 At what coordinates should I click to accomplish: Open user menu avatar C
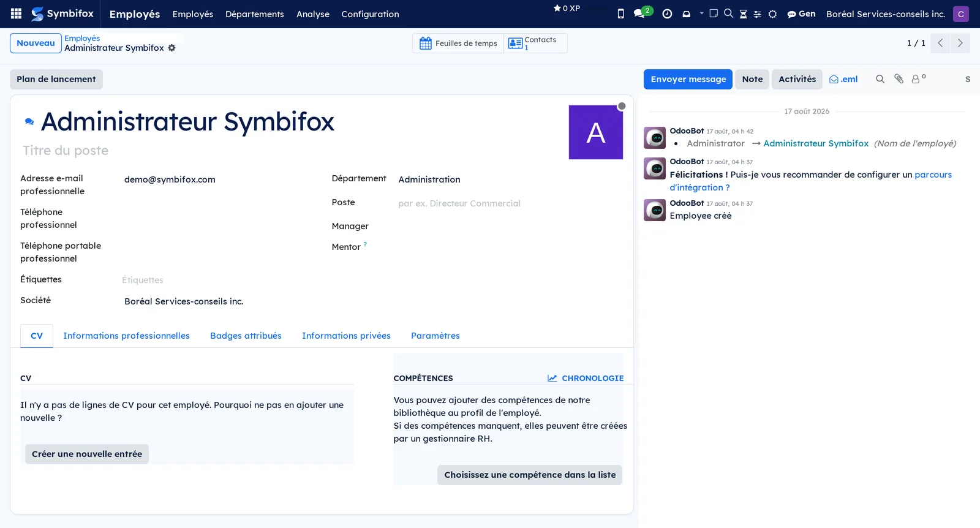tap(960, 13)
